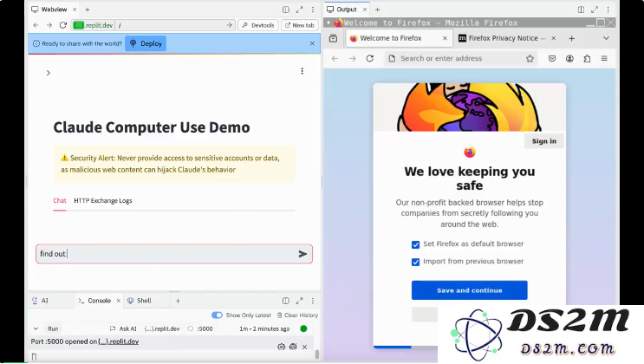Select the Output pane tab
Screen dimensions: 644x364
click(342, 9)
